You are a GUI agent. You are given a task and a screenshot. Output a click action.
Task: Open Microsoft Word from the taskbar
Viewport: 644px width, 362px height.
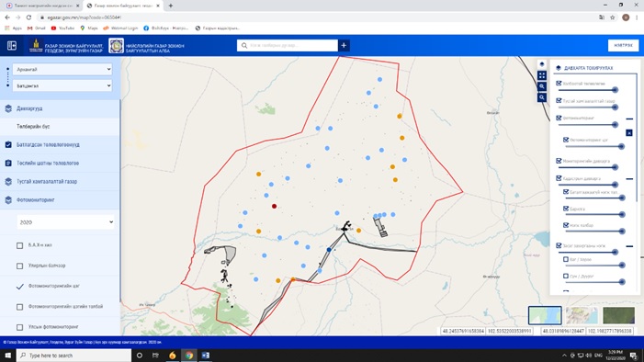[206, 356]
